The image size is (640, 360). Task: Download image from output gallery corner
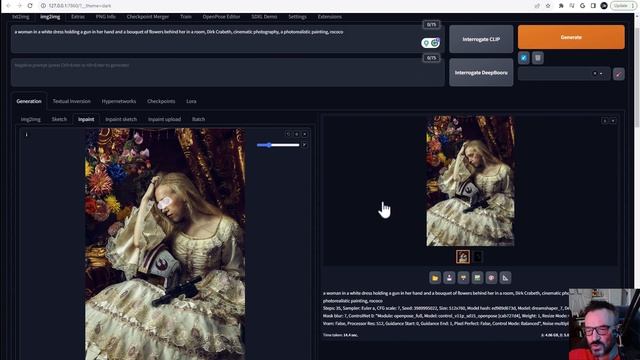pos(604,121)
